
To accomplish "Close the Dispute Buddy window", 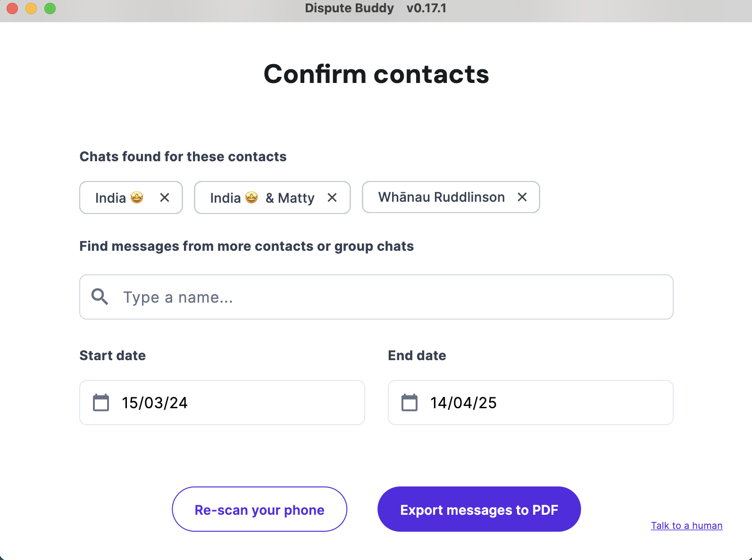I will coord(12,8).
